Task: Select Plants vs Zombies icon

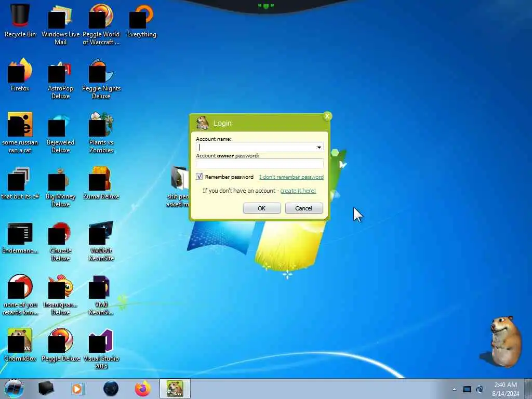Action: click(x=101, y=132)
